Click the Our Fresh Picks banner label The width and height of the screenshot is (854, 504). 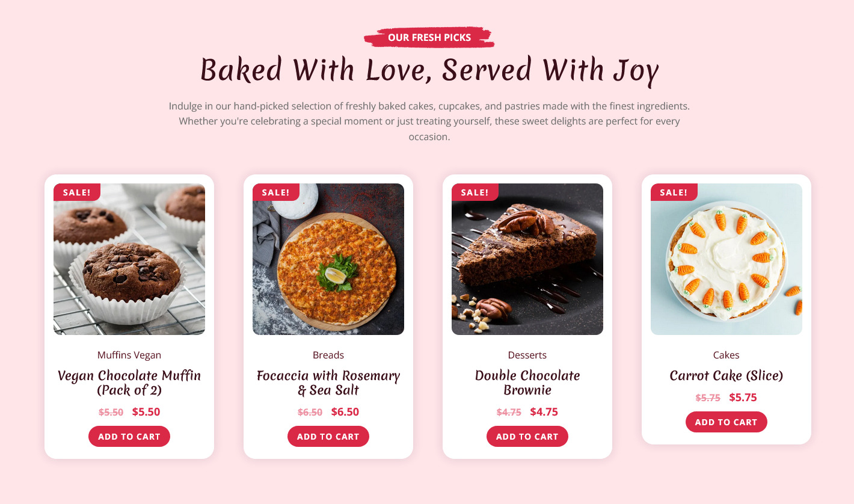[429, 37]
